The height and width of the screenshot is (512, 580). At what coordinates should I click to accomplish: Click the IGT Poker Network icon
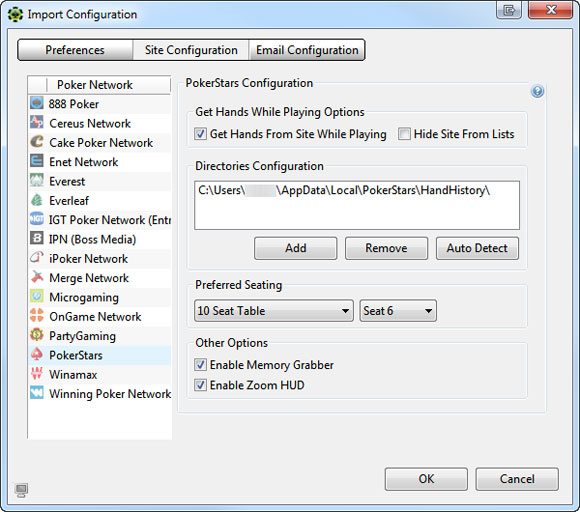click(37, 219)
